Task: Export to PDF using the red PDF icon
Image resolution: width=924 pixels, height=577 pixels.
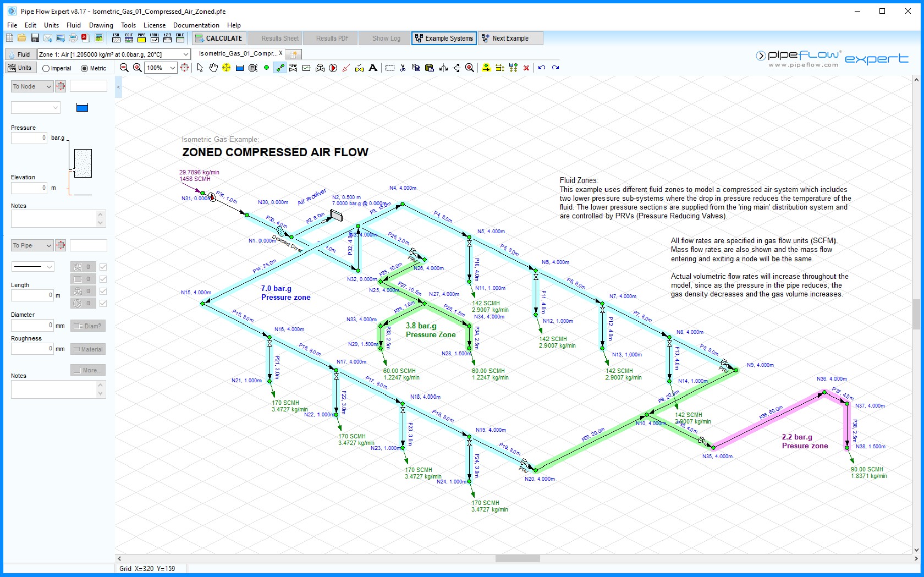Action: (86, 38)
